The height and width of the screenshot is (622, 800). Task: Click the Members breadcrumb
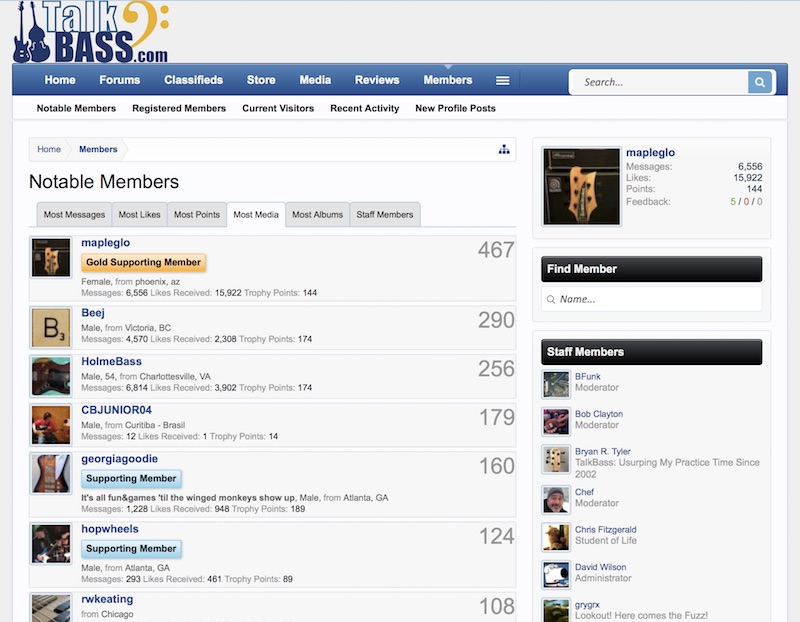click(98, 150)
